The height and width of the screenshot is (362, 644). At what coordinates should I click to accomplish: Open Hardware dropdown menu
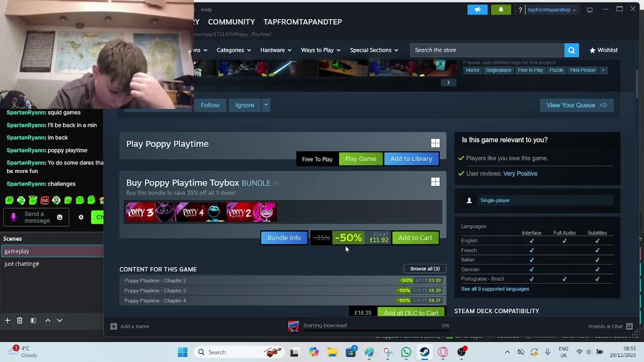pos(276,50)
